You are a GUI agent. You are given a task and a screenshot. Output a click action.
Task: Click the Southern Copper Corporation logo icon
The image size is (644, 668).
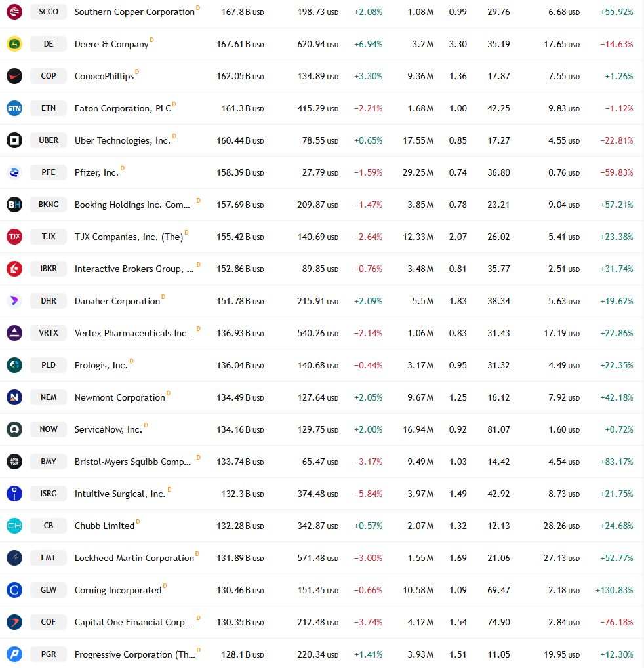(x=14, y=12)
